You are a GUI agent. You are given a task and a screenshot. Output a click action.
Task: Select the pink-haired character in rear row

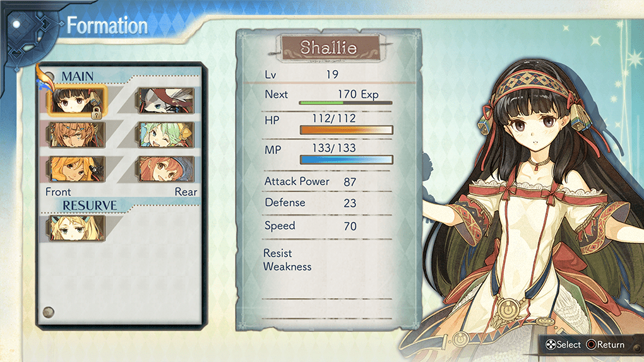[x=166, y=168]
